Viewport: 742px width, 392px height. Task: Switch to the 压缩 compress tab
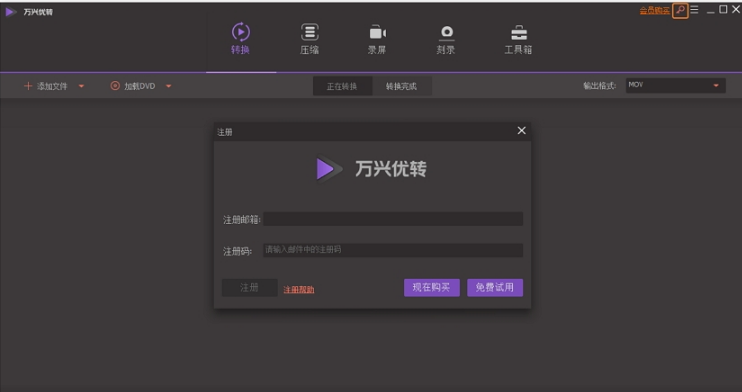click(309, 38)
